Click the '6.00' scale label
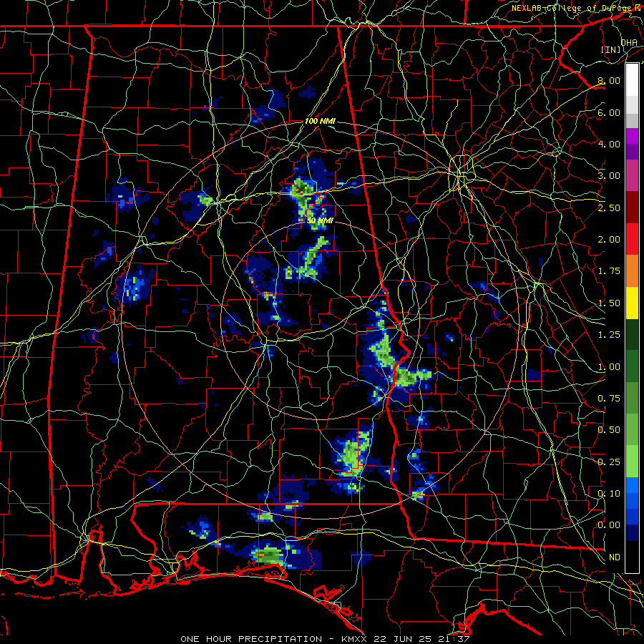This screenshot has width=644, height=644. click(609, 112)
